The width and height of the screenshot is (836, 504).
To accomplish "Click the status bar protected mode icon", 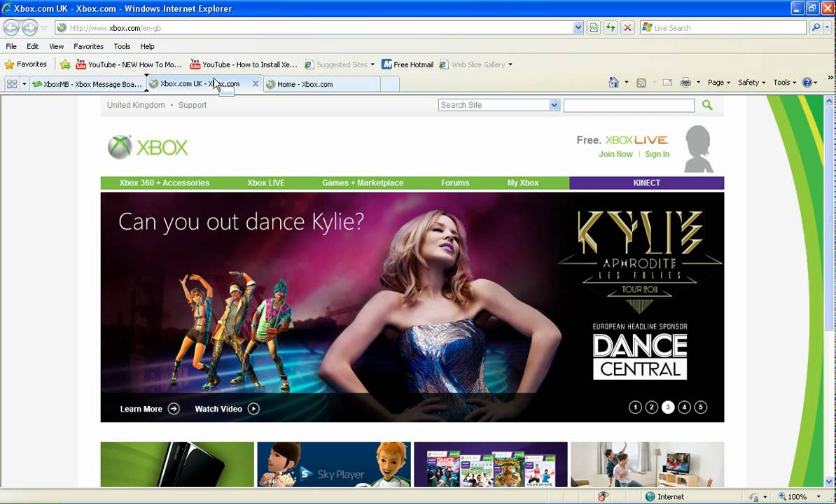I will [753, 496].
